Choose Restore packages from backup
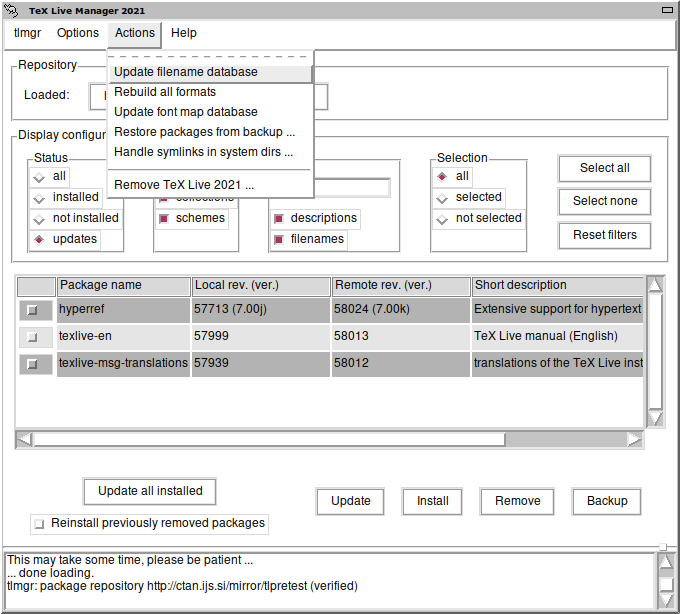The width and height of the screenshot is (680, 614). (210, 132)
